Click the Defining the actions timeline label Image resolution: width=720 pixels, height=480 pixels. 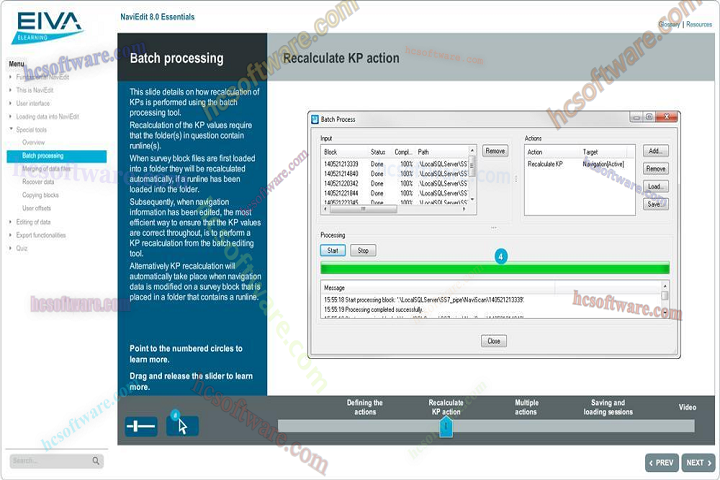[x=365, y=407]
